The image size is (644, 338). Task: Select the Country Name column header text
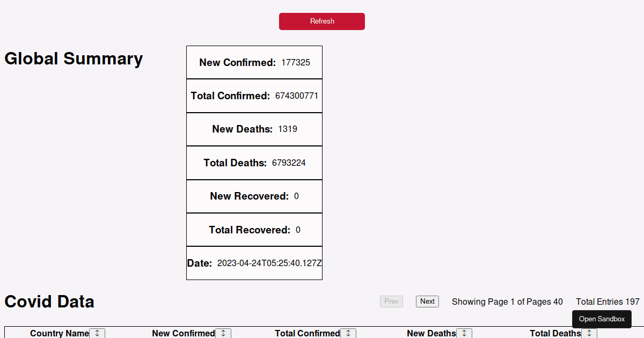pyautogui.click(x=59, y=333)
